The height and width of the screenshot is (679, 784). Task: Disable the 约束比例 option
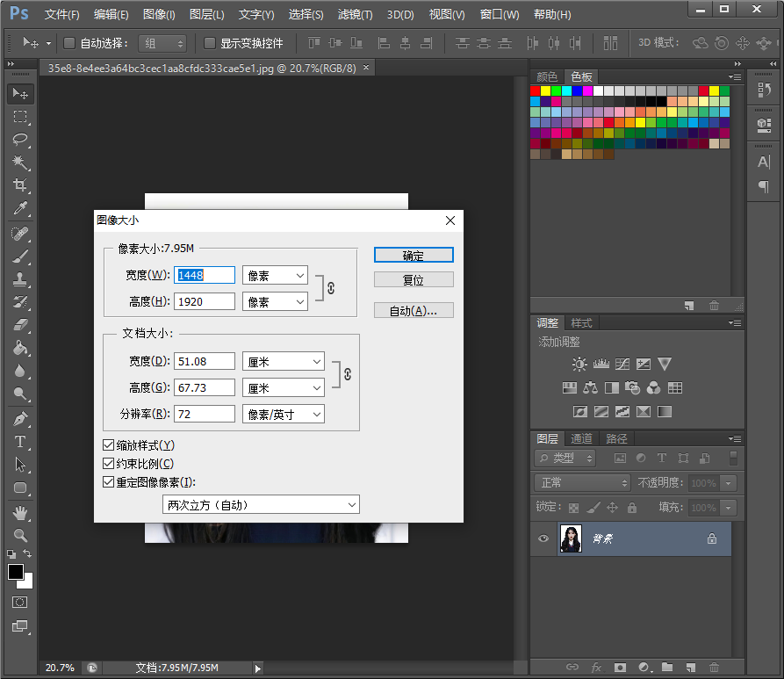coord(109,463)
